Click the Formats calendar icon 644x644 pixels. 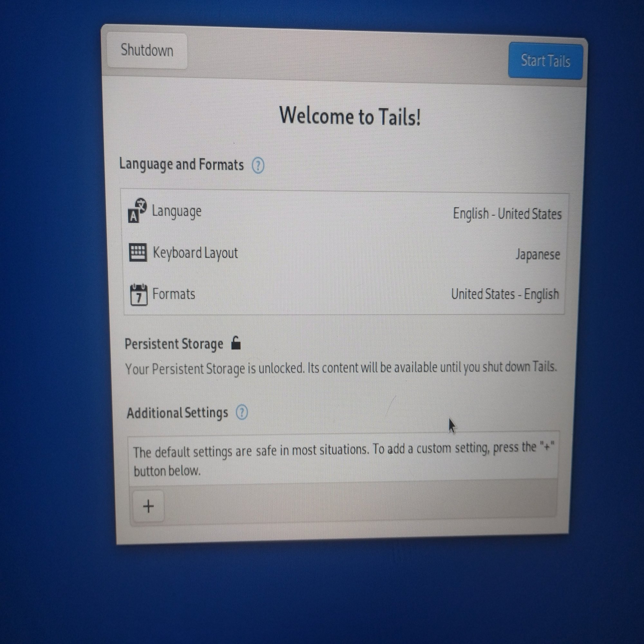[x=139, y=294]
